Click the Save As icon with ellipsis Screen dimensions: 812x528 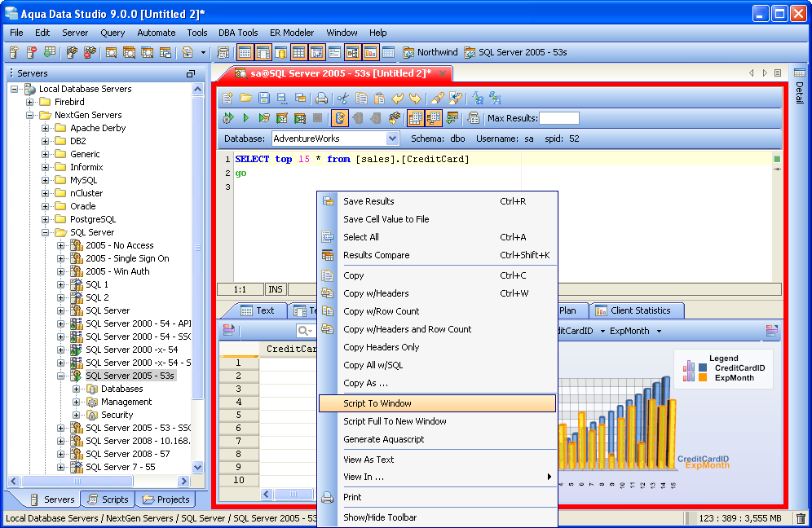click(282, 97)
